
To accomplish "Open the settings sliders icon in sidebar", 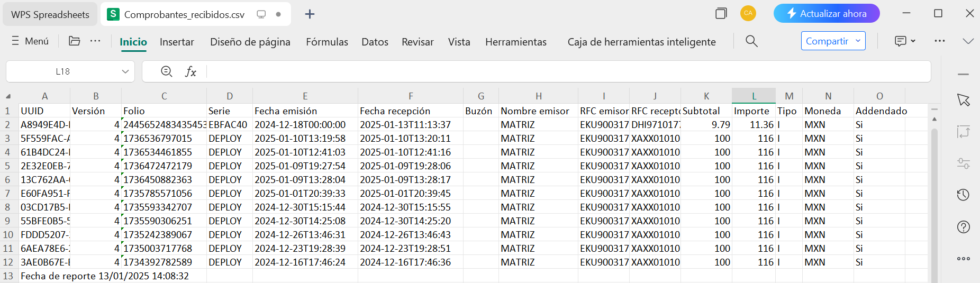I will (x=963, y=163).
